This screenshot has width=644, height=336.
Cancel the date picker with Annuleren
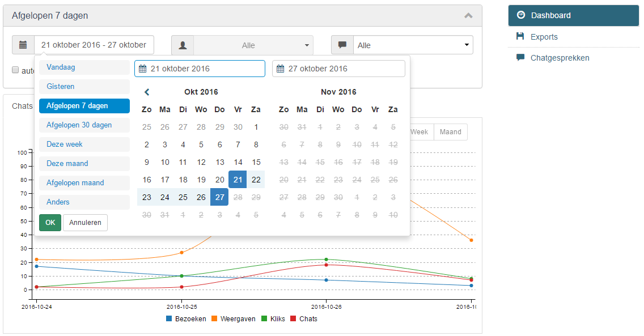84,222
